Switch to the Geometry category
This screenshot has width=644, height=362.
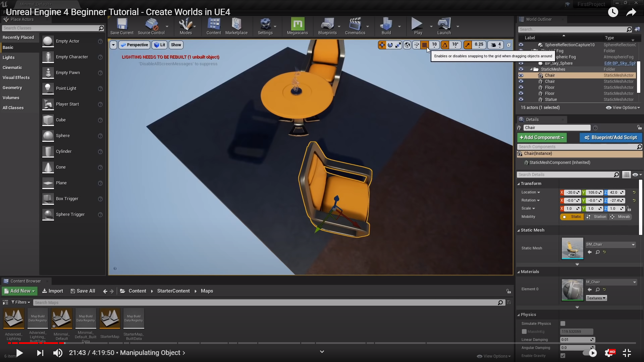point(12,87)
